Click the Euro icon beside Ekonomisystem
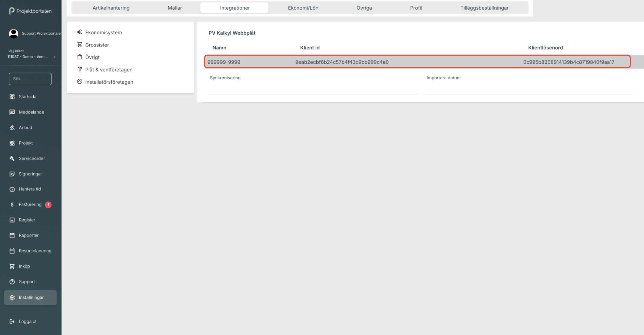644x335 pixels. (79, 32)
